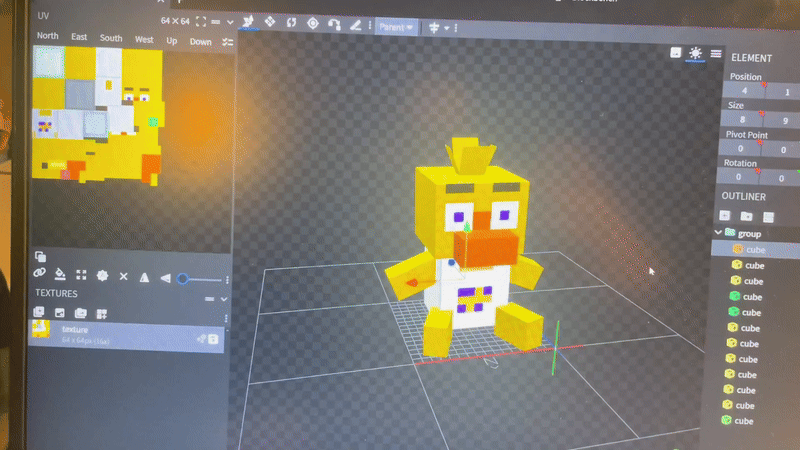Screen dimensions: 800x450
Task: Open the viewport hamburger menu icon
Action: click(716, 54)
